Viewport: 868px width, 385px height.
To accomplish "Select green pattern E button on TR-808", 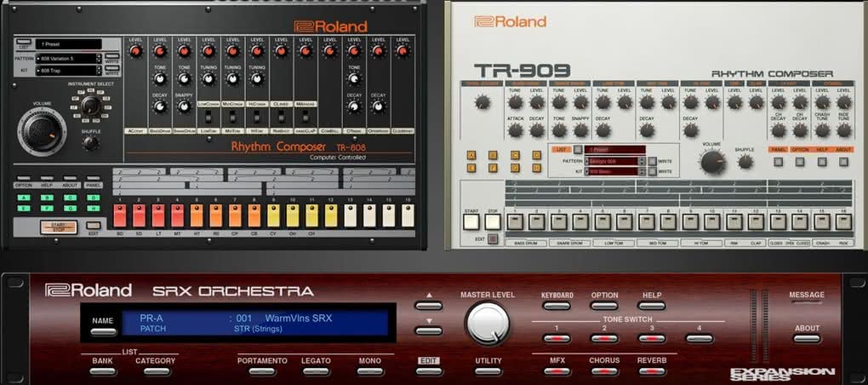I will (x=24, y=209).
